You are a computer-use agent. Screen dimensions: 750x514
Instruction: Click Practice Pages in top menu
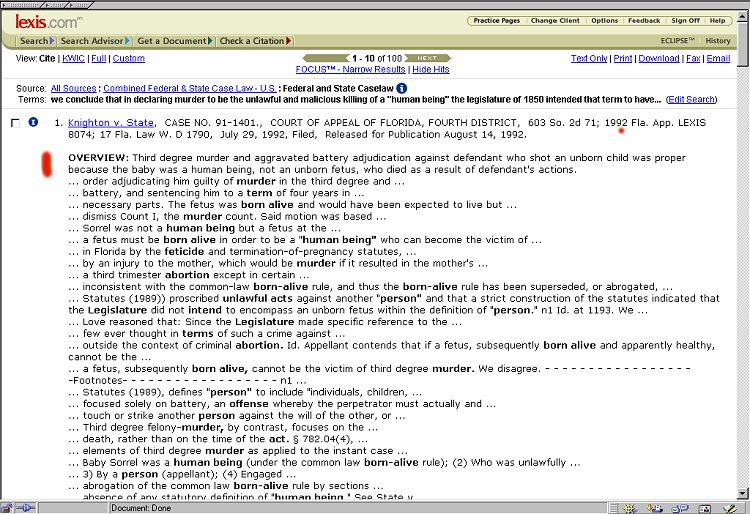tap(496, 21)
